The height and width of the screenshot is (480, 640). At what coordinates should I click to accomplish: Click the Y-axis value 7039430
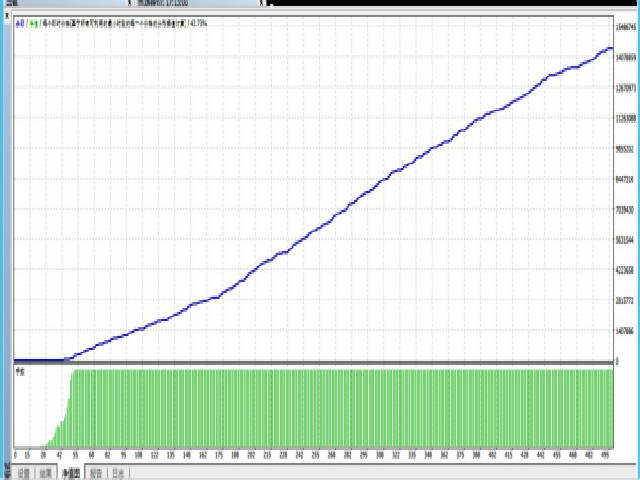(627, 210)
